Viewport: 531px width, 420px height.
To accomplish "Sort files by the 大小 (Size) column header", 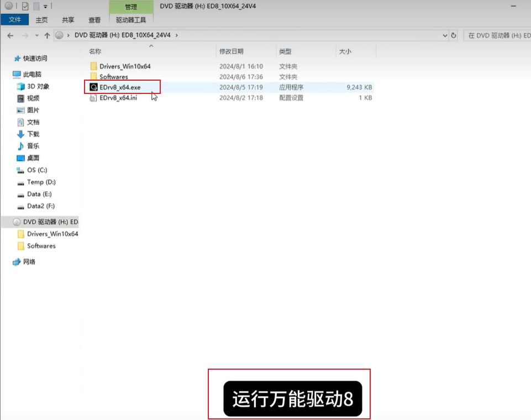I will click(x=345, y=51).
